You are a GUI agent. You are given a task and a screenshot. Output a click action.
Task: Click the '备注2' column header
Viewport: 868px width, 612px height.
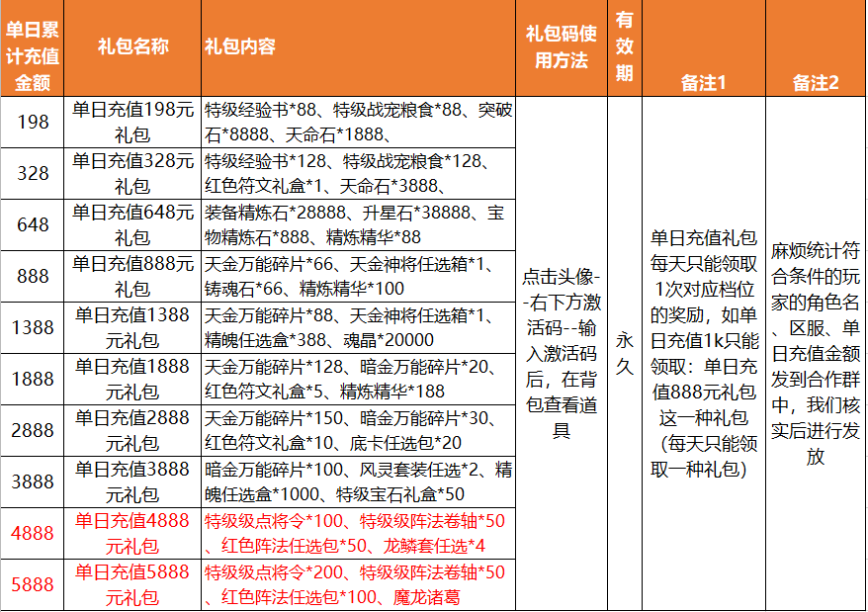coord(816,48)
